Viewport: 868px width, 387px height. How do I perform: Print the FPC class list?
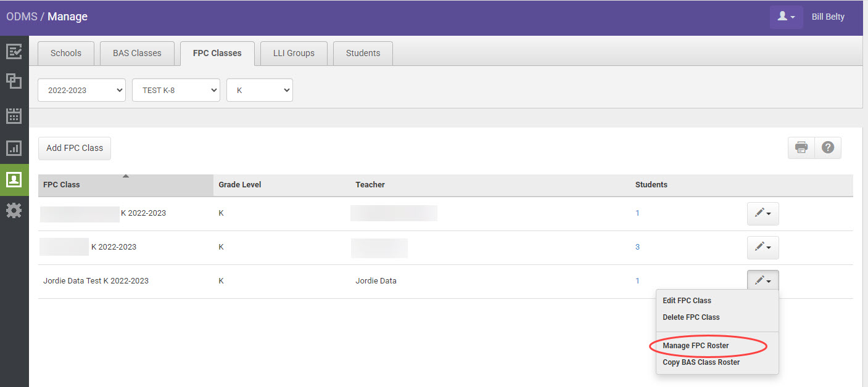(x=801, y=147)
